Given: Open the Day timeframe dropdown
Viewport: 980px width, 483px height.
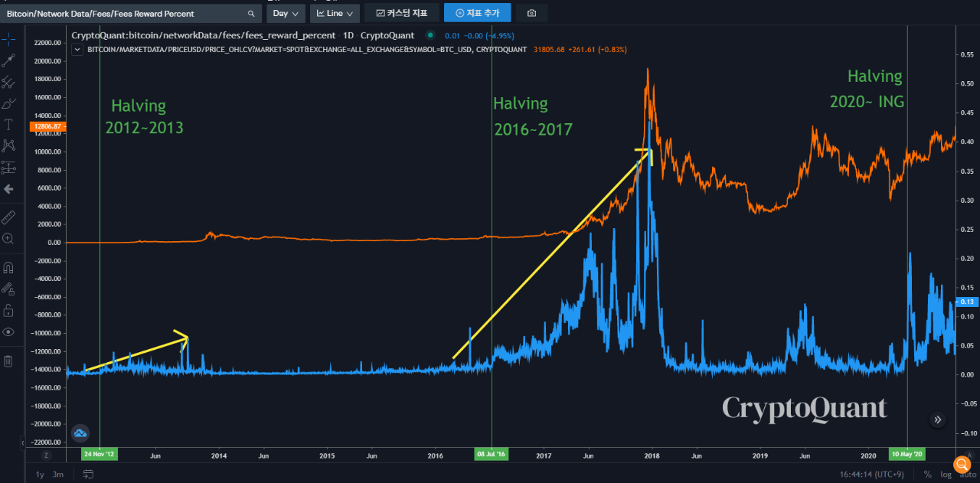Looking at the screenshot, I should coord(285,12).
